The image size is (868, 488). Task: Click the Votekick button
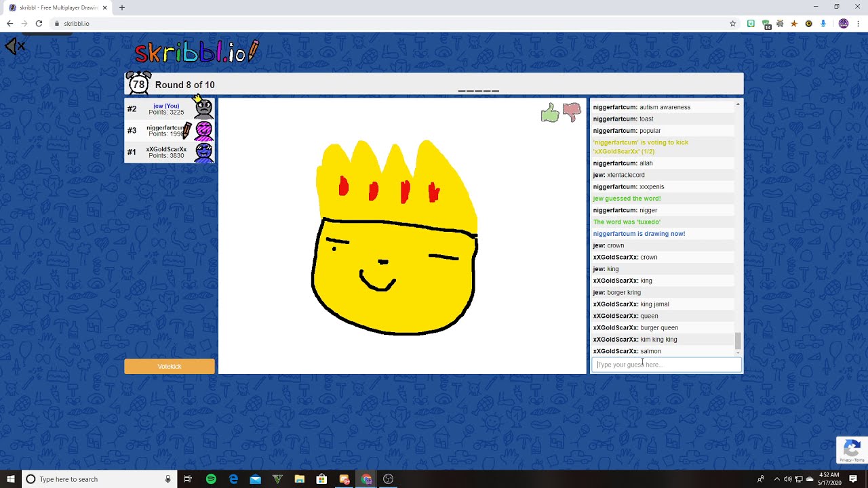(x=170, y=367)
